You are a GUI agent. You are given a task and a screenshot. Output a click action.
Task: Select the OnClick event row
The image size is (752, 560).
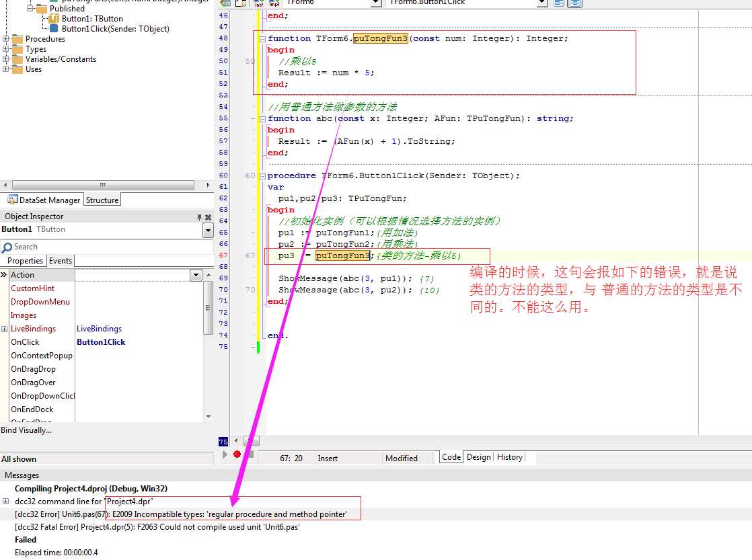106,342
